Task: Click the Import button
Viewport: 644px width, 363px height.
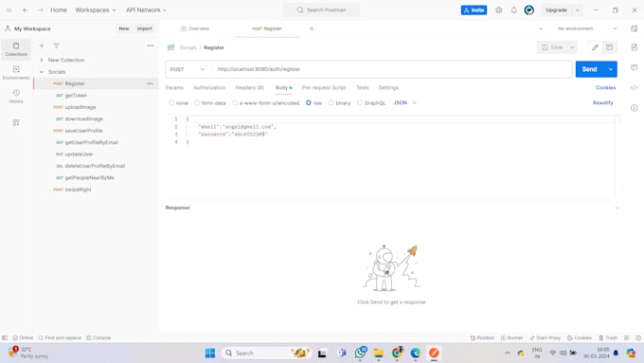Action: tap(145, 28)
